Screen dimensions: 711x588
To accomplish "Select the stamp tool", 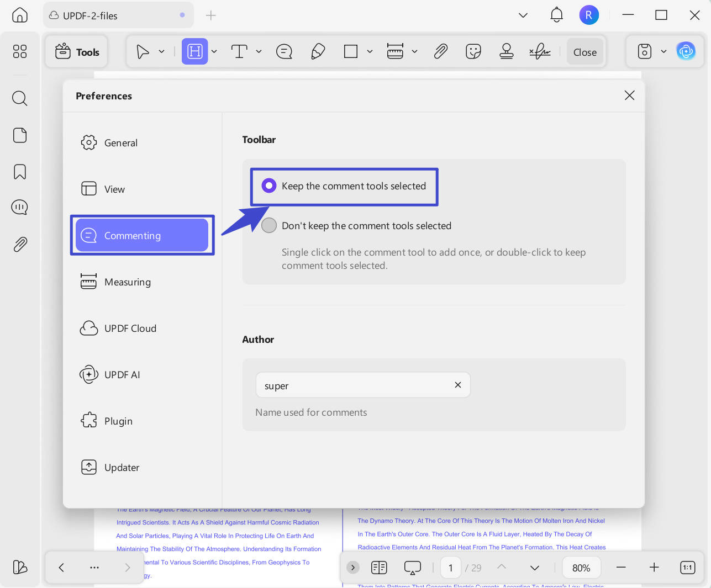I will (507, 51).
